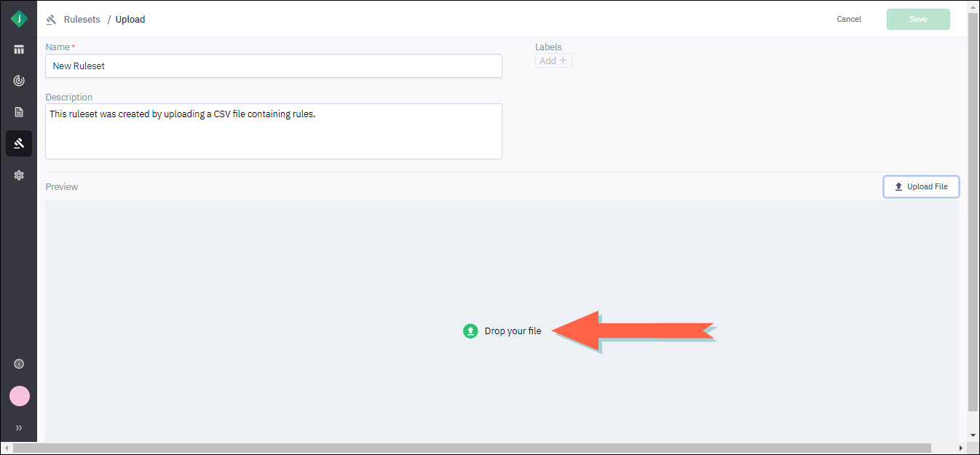Open settings via the sidebar gear icon
The height and width of the screenshot is (455, 980).
tap(19, 175)
